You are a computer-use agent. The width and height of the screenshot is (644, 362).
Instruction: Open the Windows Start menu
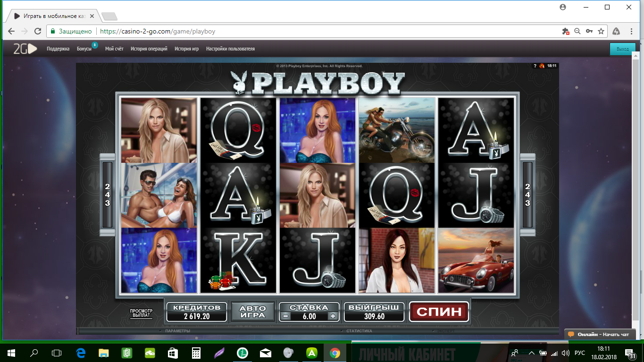11,353
